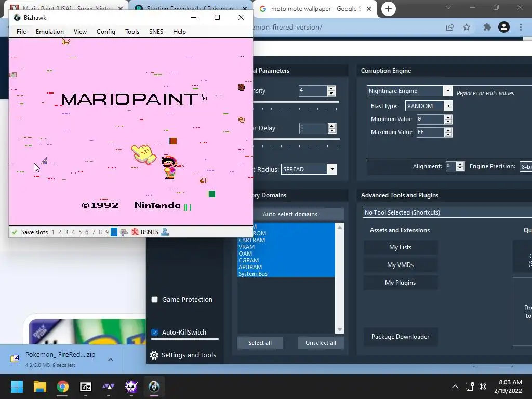The height and width of the screenshot is (399, 532).
Task: Open the SNES menu in Bizhawk
Action: (x=156, y=32)
